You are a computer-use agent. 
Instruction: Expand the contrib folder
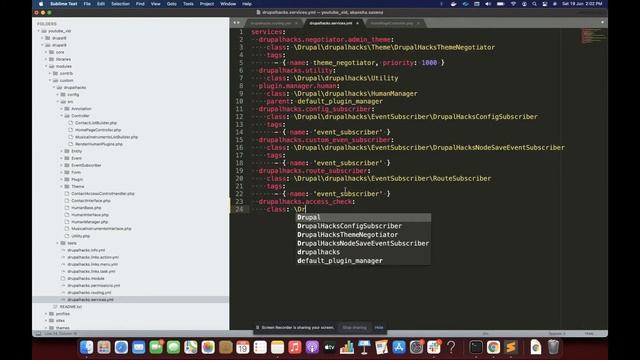point(50,73)
